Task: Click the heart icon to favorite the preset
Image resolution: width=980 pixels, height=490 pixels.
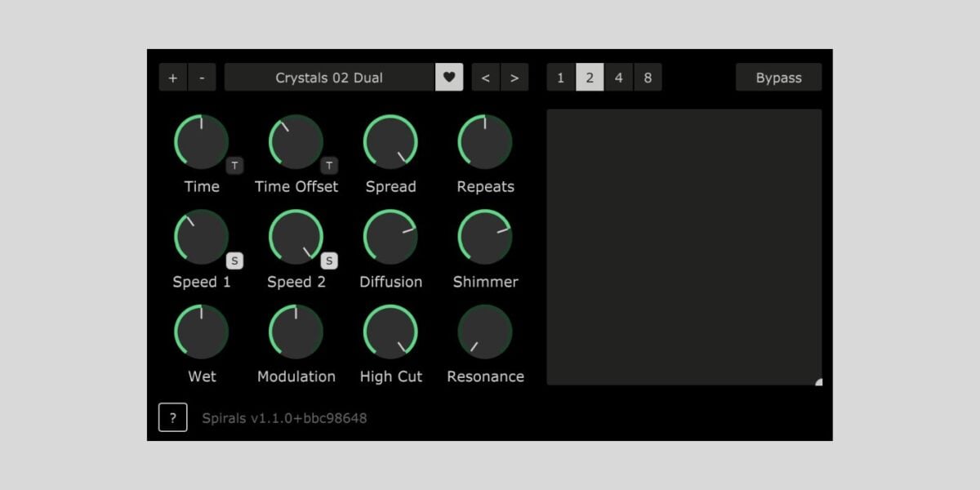Action: [x=449, y=77]
